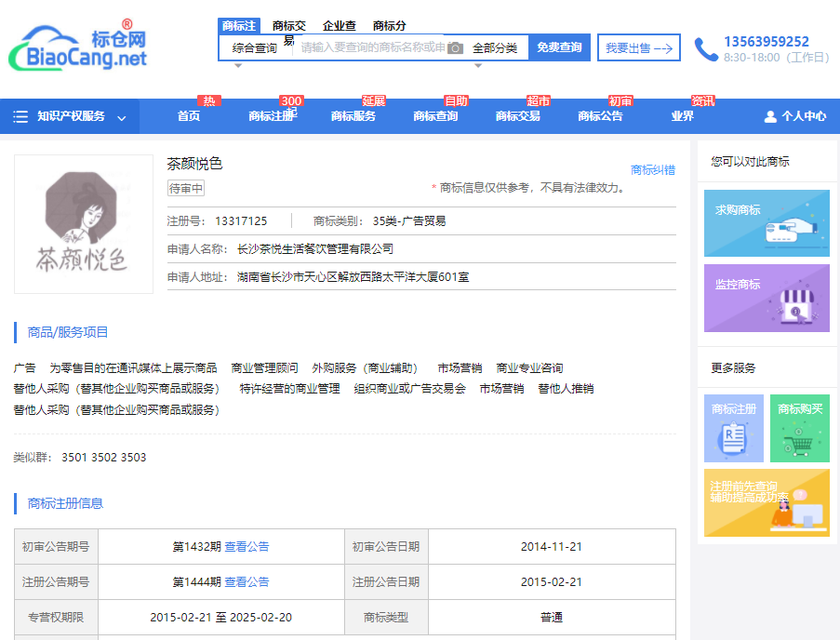Select the 特许经营的商业管理 service item

pyautogui.click(x=290, y=389)
